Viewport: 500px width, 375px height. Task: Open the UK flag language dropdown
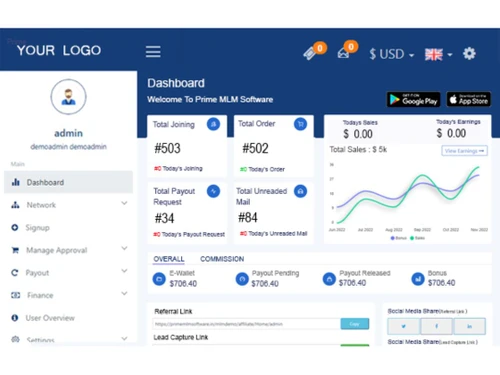tap(438, 54)
